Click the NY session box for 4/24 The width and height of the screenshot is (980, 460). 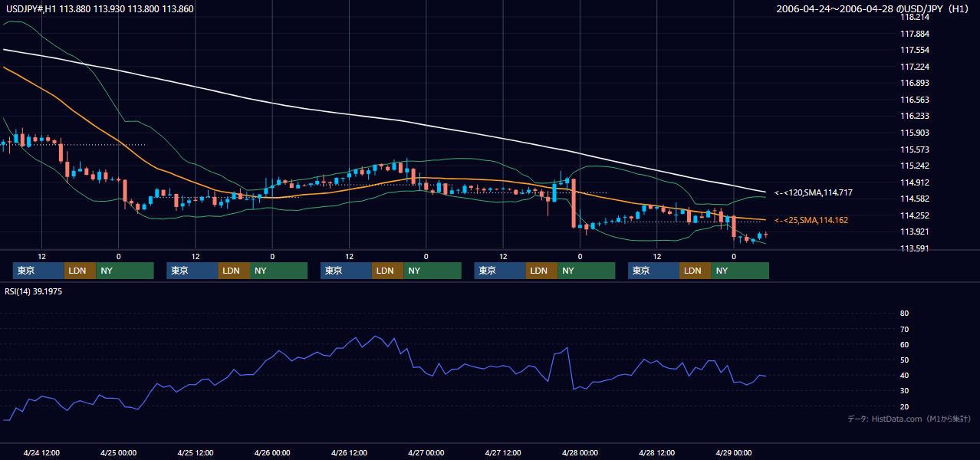[x=125, y=271]
